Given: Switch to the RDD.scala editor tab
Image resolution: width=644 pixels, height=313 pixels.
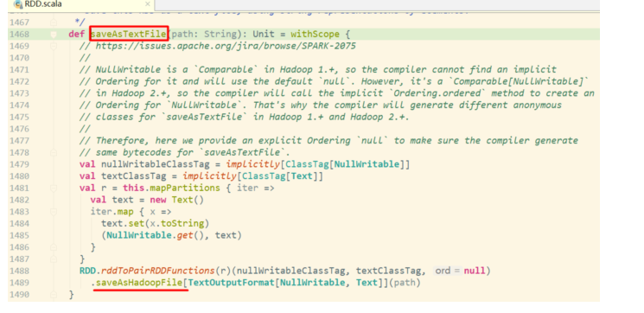Looking at the screenshot, I should pyautogui.click(x=80, y=5).
